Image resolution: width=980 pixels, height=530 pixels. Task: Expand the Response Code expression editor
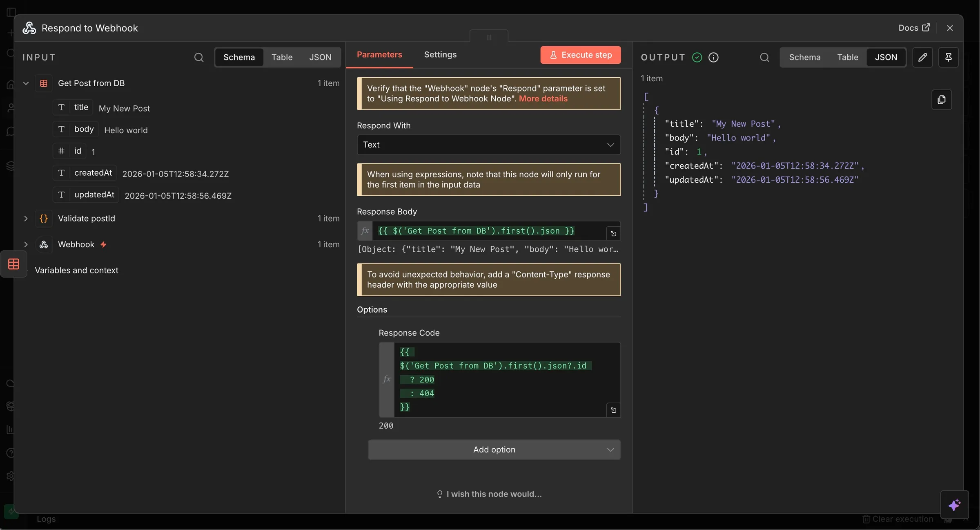(613, 410)
